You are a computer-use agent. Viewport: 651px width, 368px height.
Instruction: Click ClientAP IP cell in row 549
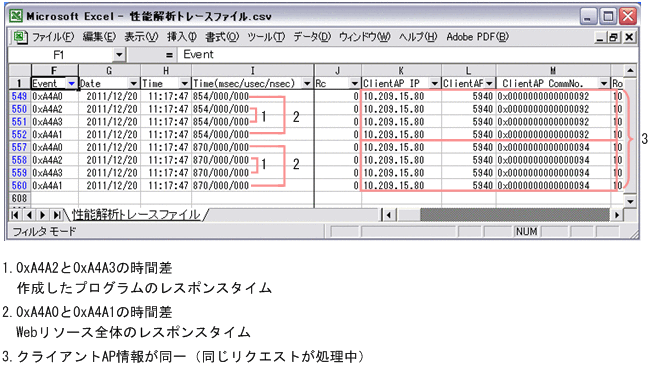tap(401, 96)
